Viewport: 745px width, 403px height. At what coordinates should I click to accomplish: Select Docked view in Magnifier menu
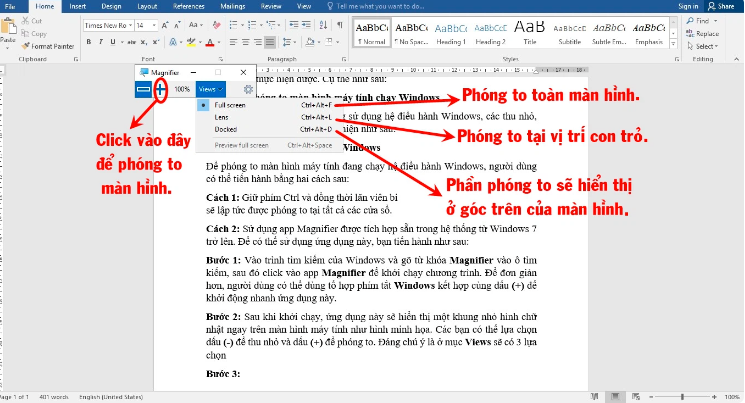click(268, 129)
